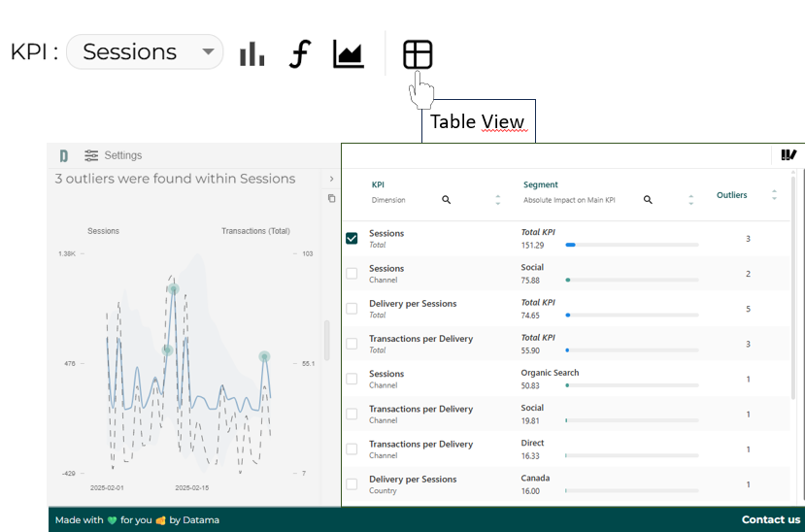Click highest outlier point on chart

tap(174, 289)
